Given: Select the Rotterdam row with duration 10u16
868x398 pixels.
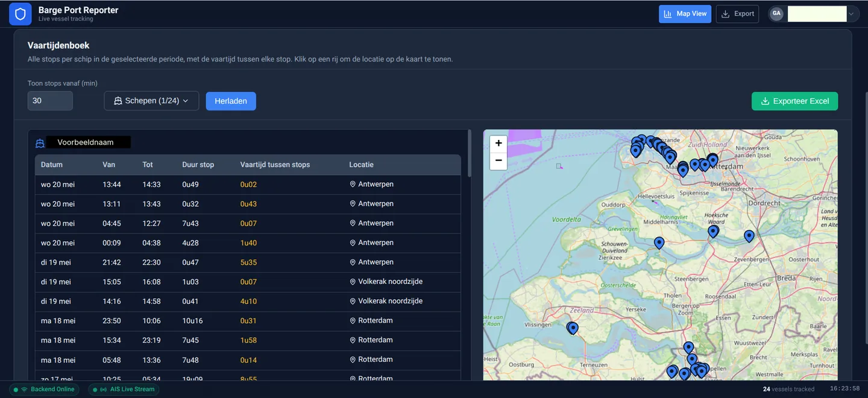Looking at the screenshot, I should pos(248,321).
